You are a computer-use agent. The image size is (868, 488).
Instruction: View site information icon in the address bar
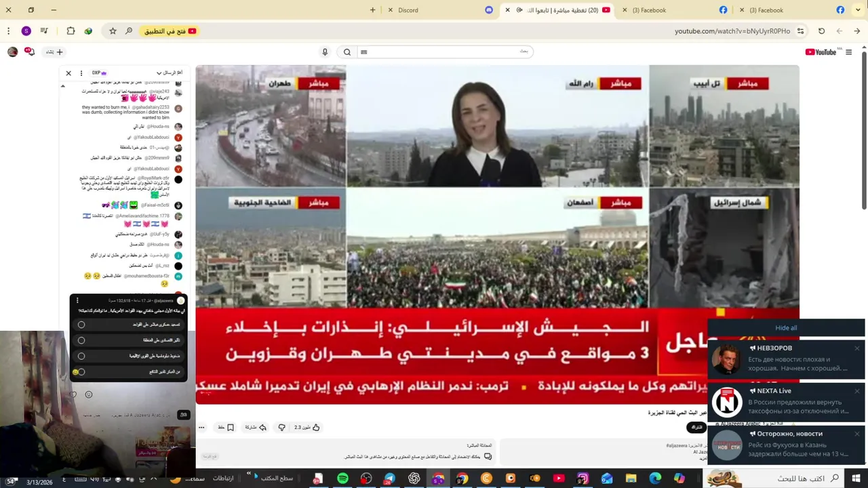click(801, 31)
